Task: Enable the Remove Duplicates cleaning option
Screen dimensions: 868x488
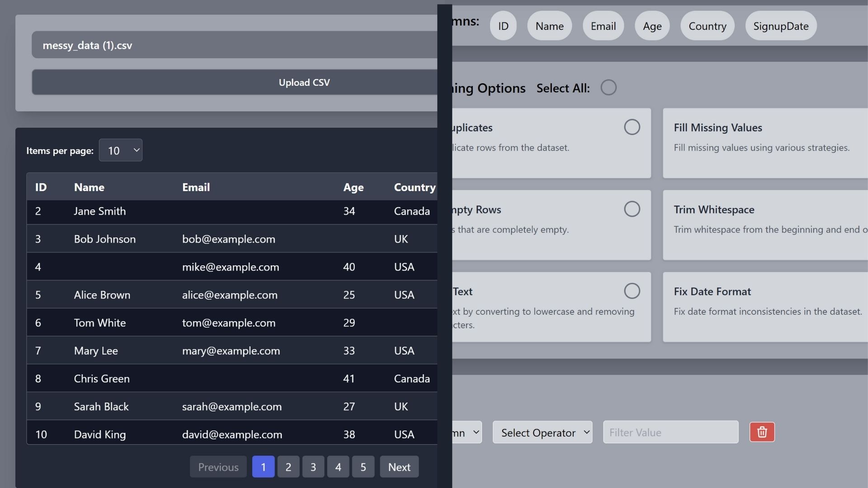Action: pyautogui.click(x=632, y=127)
